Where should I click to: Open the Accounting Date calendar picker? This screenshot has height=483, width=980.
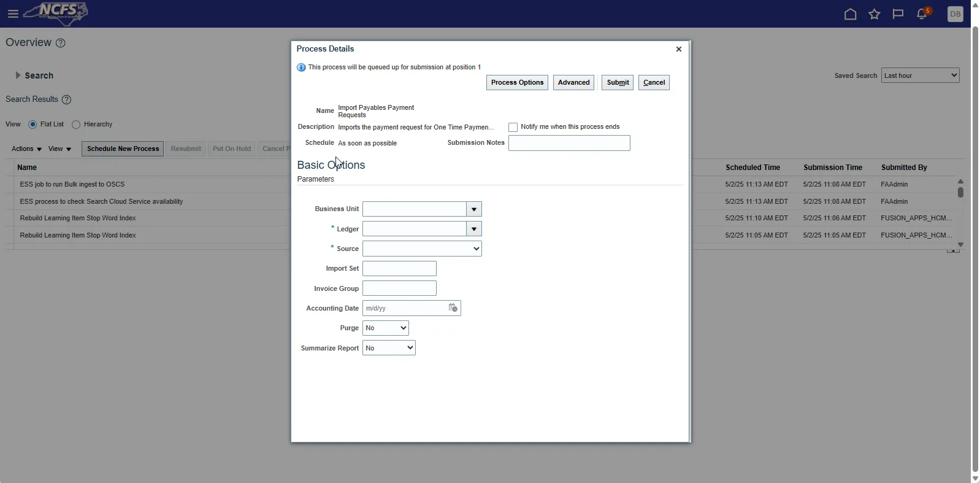click(453, 308)
